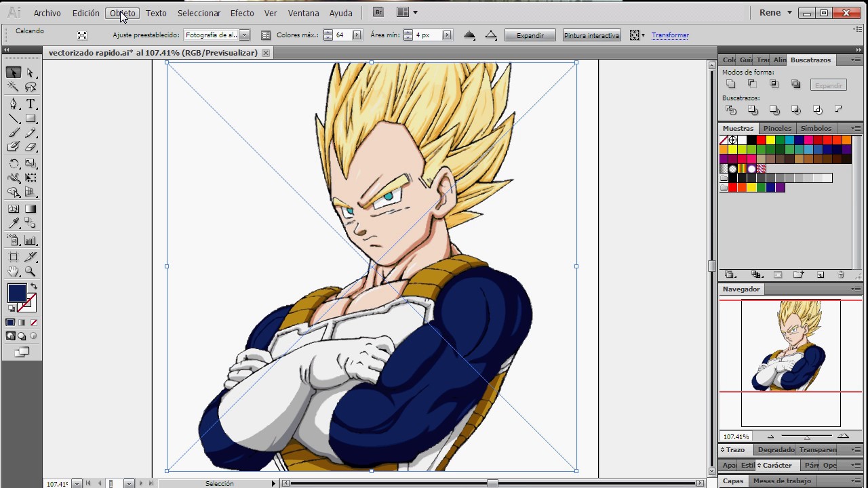Select the Line Segment tool
Screen dimensions: 868x488
point(14,119)
